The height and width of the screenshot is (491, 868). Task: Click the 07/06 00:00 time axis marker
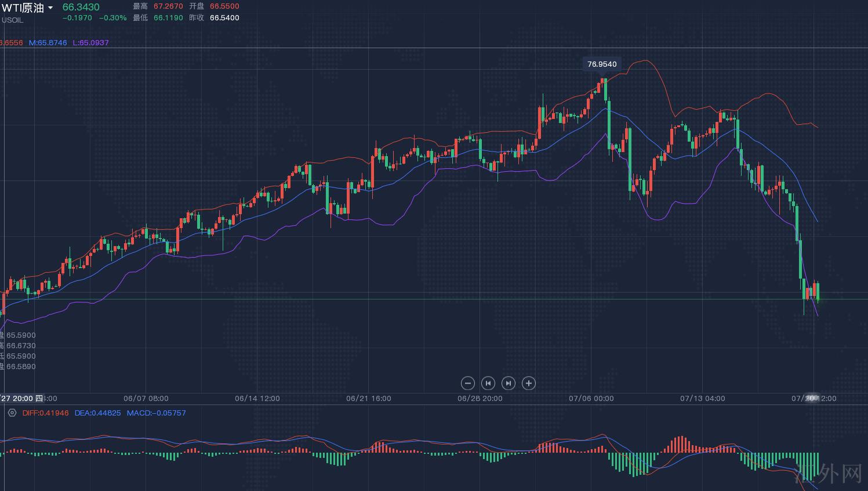591,398
